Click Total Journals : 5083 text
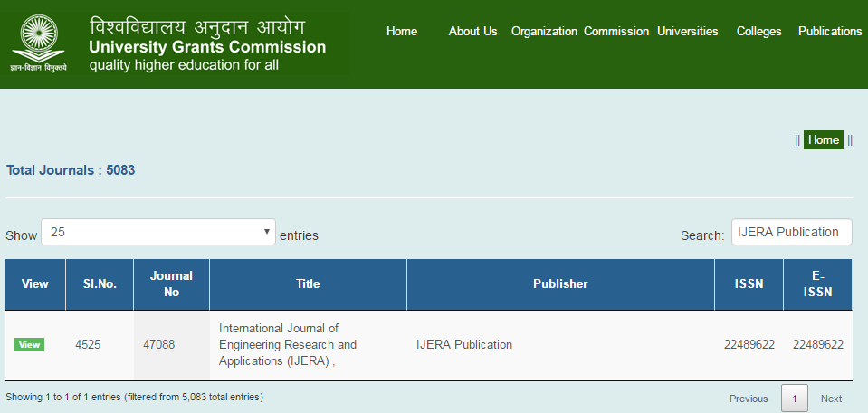 [71, 170]
